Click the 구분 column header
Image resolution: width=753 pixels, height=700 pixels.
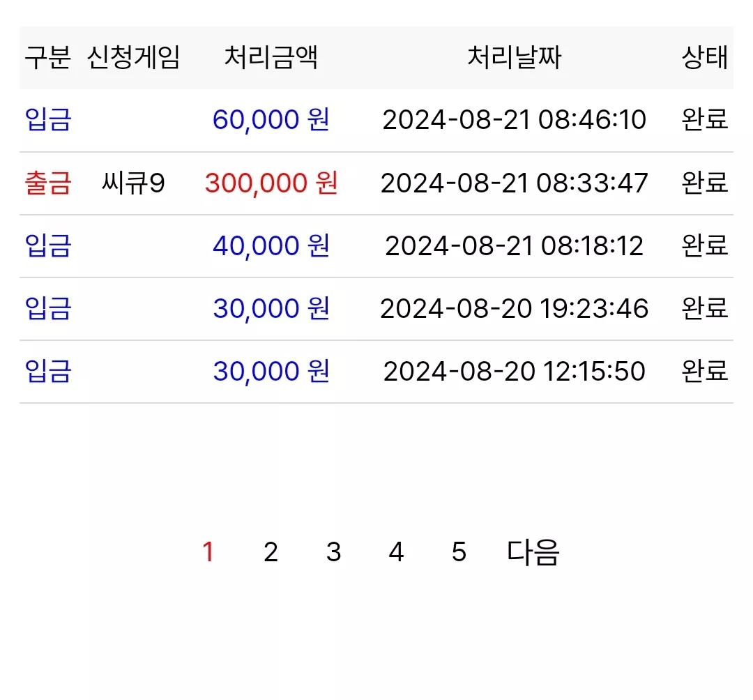47,58
